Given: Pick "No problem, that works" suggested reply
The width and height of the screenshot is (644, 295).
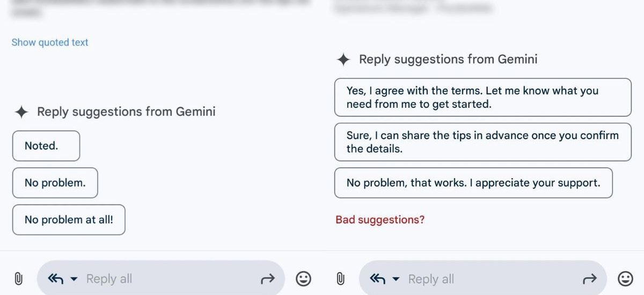Looking at the screenshot, I should [x=473, y=183].
